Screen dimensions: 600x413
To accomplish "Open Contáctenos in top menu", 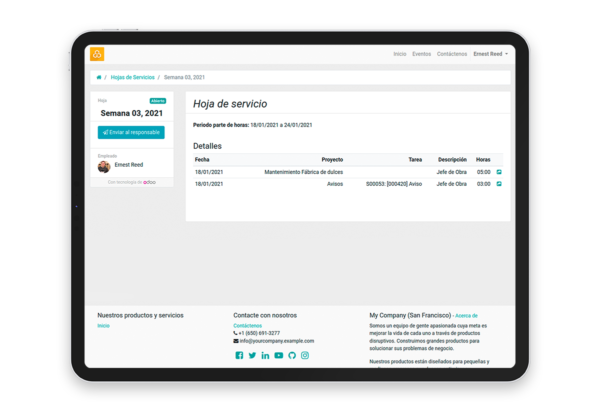I will [452, 54].
